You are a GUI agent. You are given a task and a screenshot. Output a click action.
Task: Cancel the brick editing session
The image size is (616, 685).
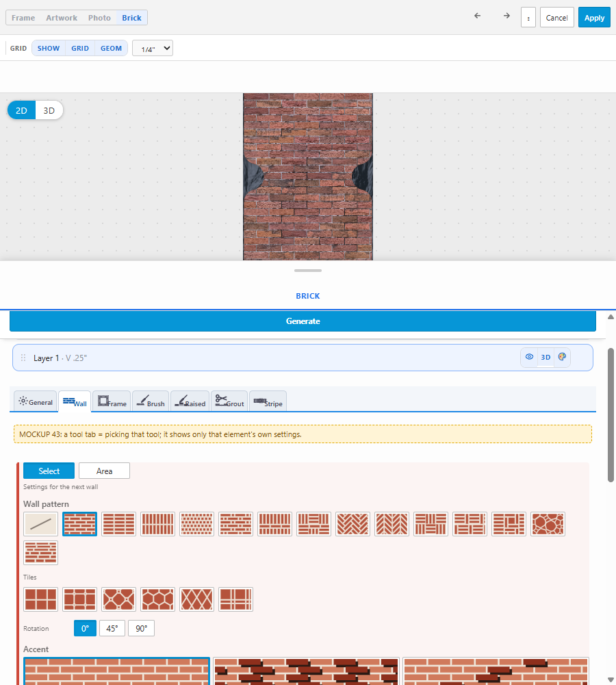[x=556, y=18]
